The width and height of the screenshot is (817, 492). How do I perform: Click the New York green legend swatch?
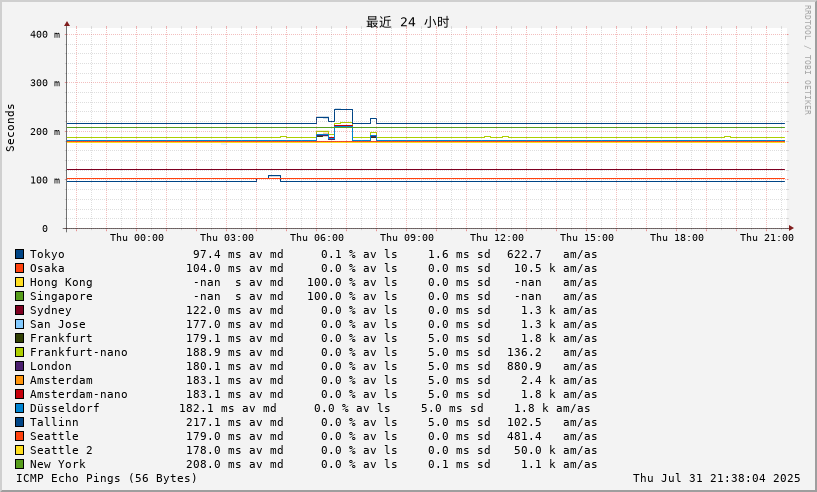click(x=19, y=465)
